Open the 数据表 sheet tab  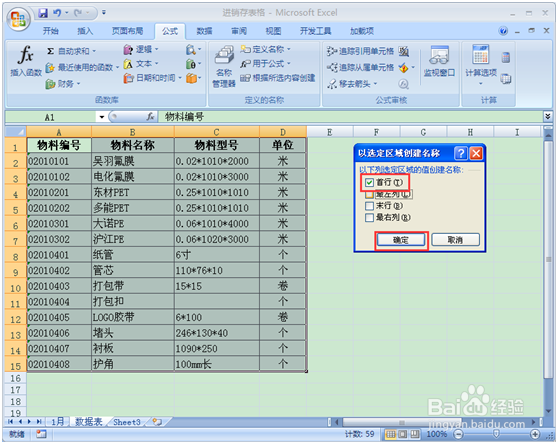pyautogui.click(x=89, y=422)
